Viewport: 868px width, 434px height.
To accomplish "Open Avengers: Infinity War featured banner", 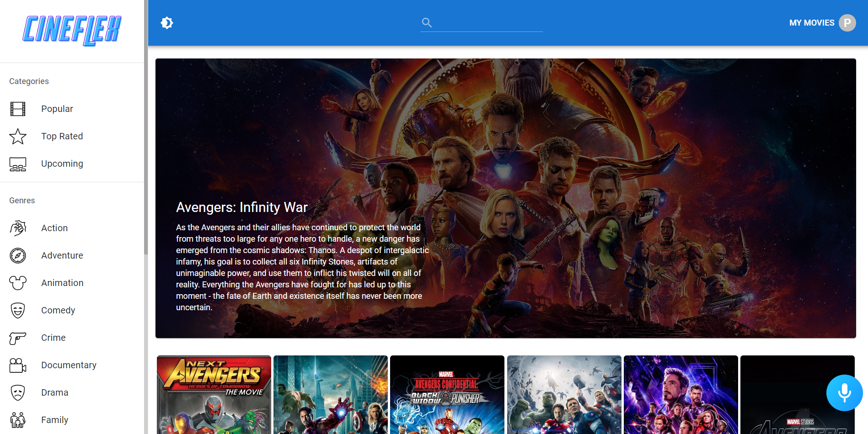I will coord(505,198).
